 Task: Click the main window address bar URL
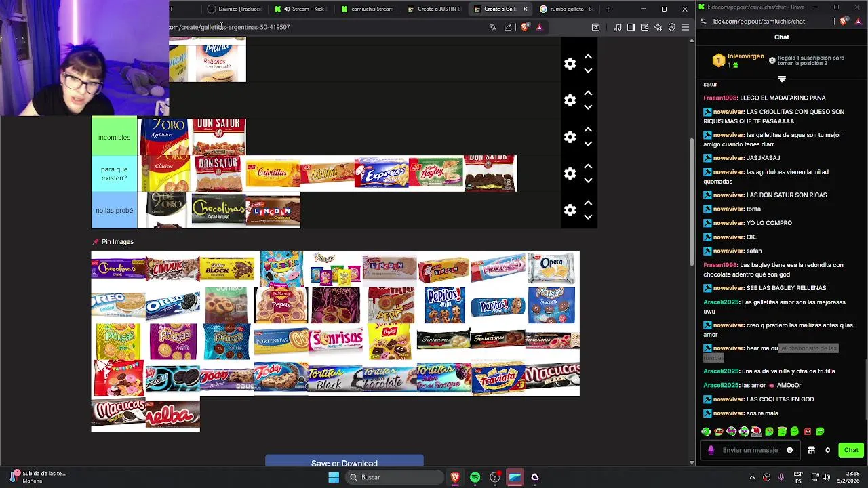tap(229, 27)
